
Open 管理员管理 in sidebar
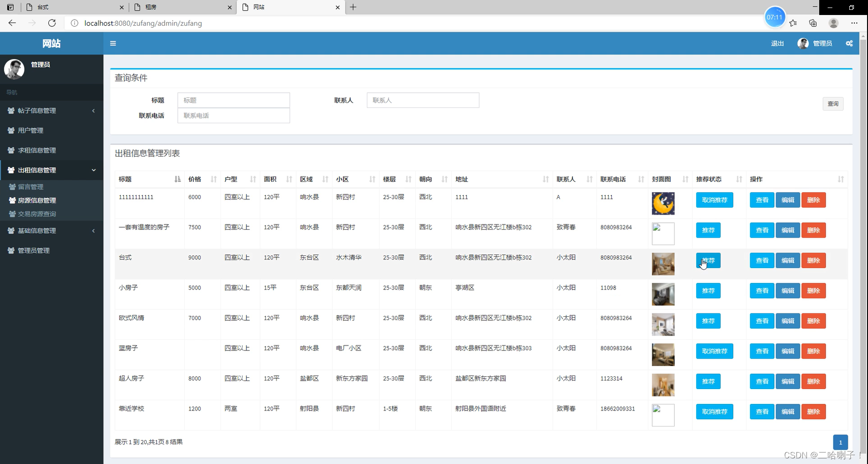click(52, 250)
